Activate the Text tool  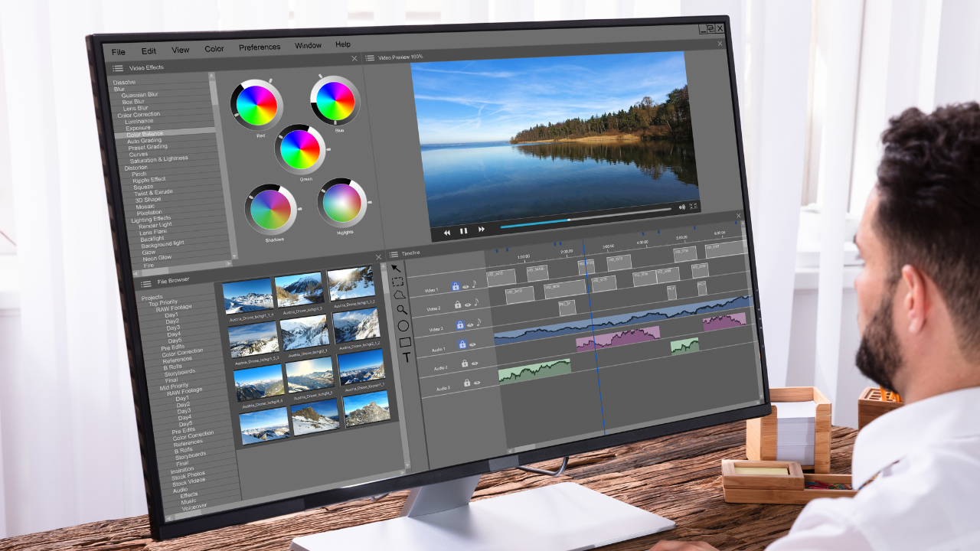(407, 357)
